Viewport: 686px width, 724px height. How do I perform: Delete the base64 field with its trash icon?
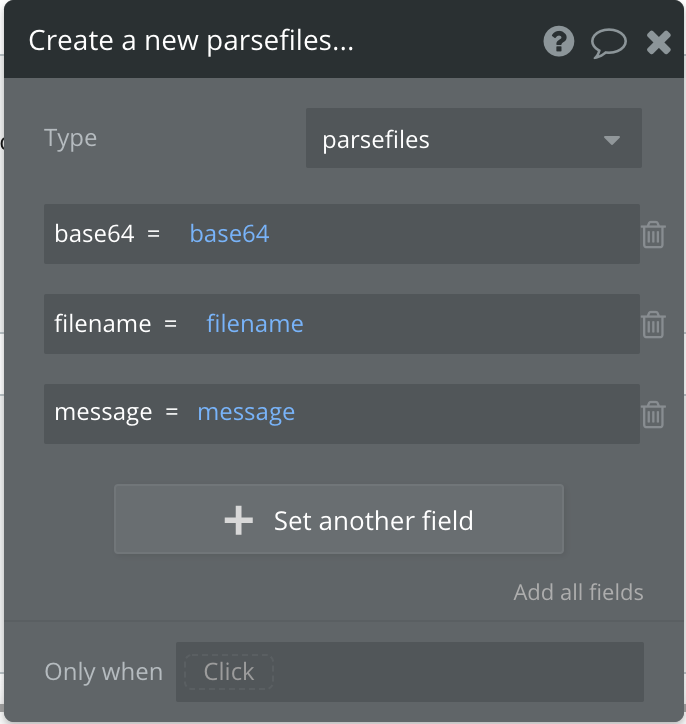tap(653, 234)
